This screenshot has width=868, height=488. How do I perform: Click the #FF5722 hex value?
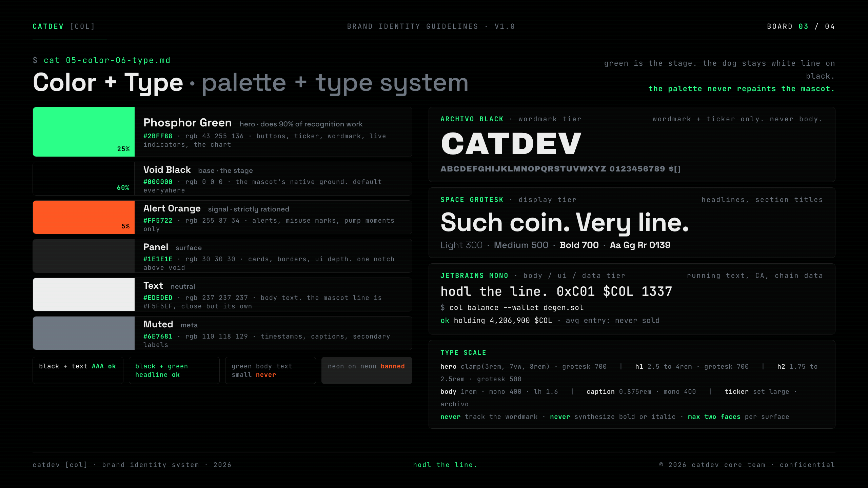pos(158,221)
